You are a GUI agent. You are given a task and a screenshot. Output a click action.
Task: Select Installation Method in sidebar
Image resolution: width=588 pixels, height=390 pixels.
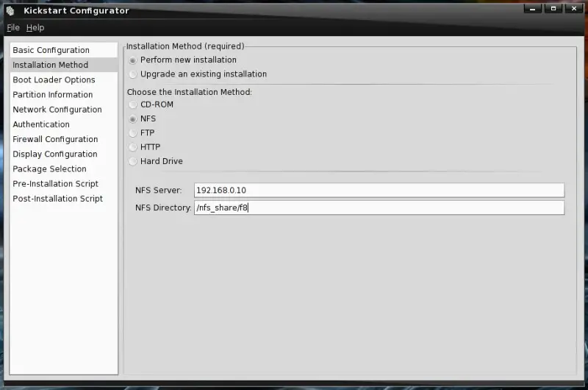64,65
